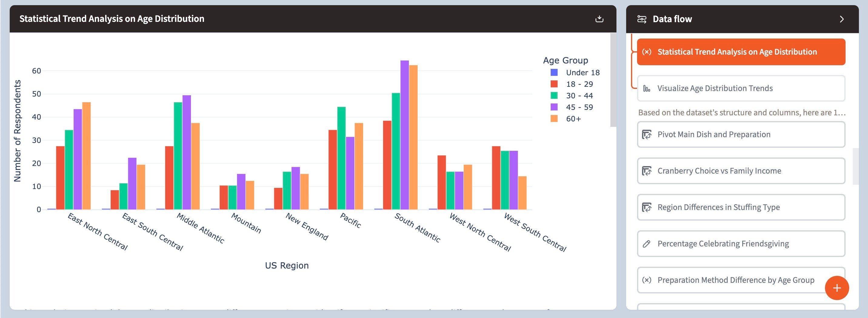Click the green 30 - 44 Pacific bar
The image size is (868, 318).
(341, 158)
